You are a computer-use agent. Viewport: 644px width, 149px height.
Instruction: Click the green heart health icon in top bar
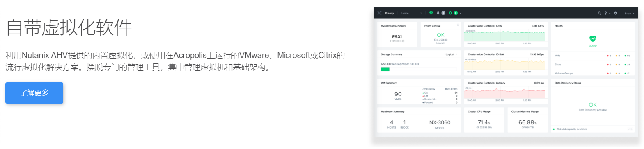[431, 13]
